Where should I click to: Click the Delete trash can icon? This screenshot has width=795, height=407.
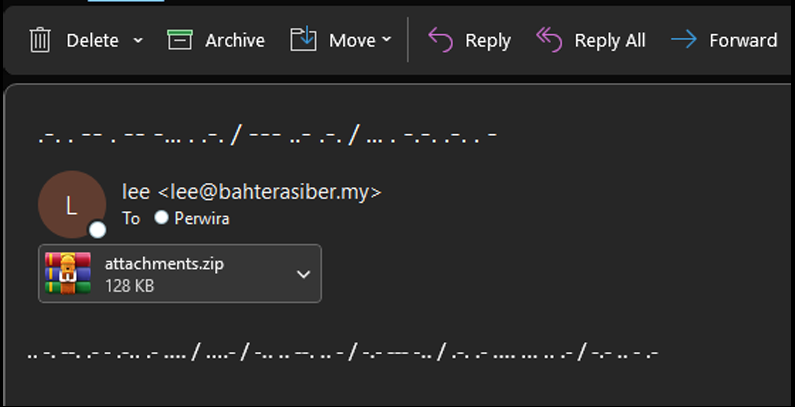tap(40, 40)
